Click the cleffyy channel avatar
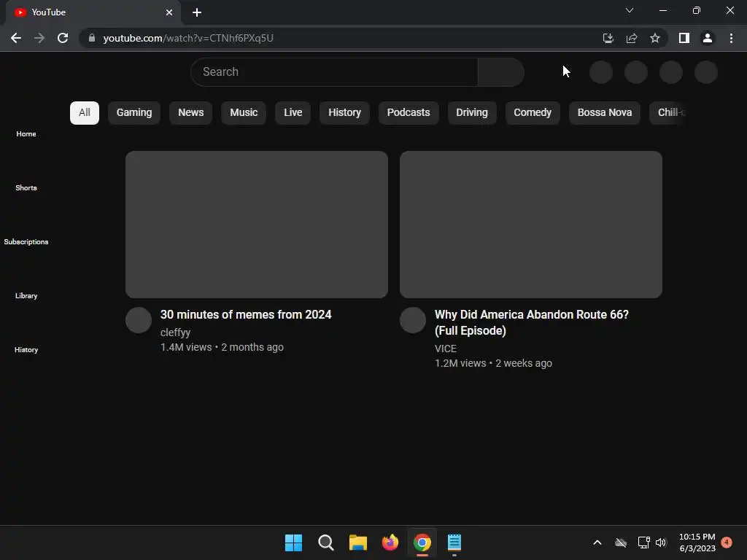This screenshot has width=747, height=560. pos(139,320)
